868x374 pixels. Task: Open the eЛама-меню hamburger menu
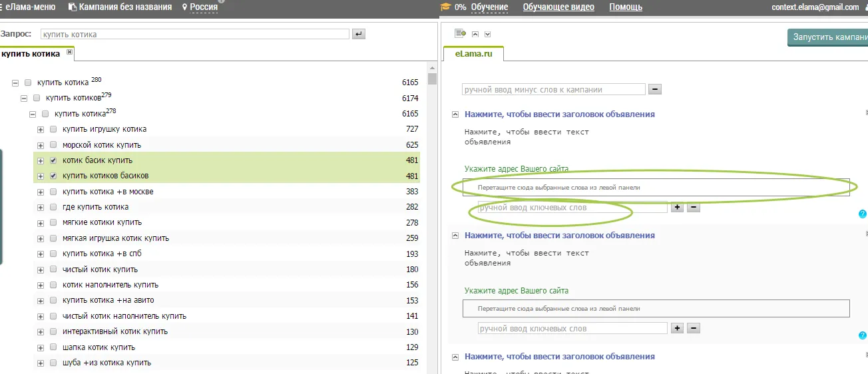coord(28,7)
